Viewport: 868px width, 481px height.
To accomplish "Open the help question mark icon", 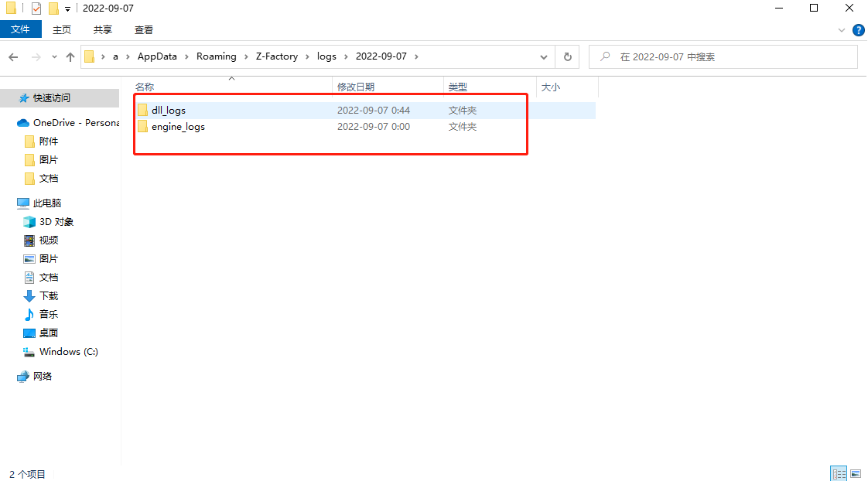I will [x=858, y=30].
